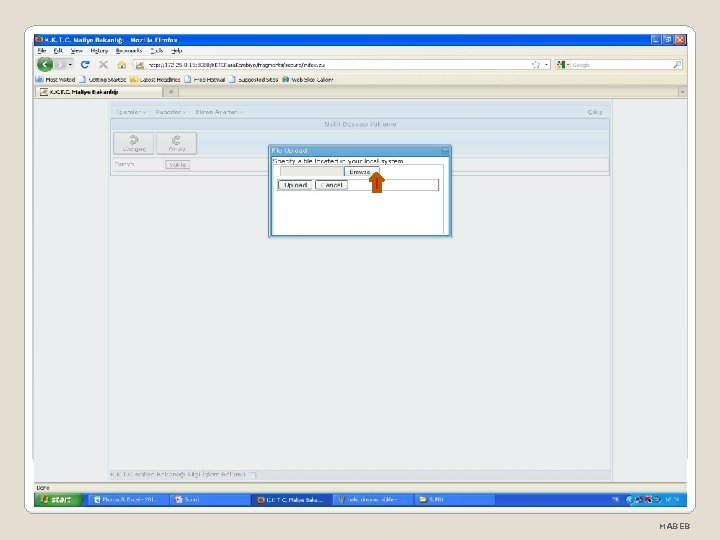Image resolution: width=720 pixels, height=540 pixels.
Task: Open a new tab with the plus button
Action: click(171, 92)
